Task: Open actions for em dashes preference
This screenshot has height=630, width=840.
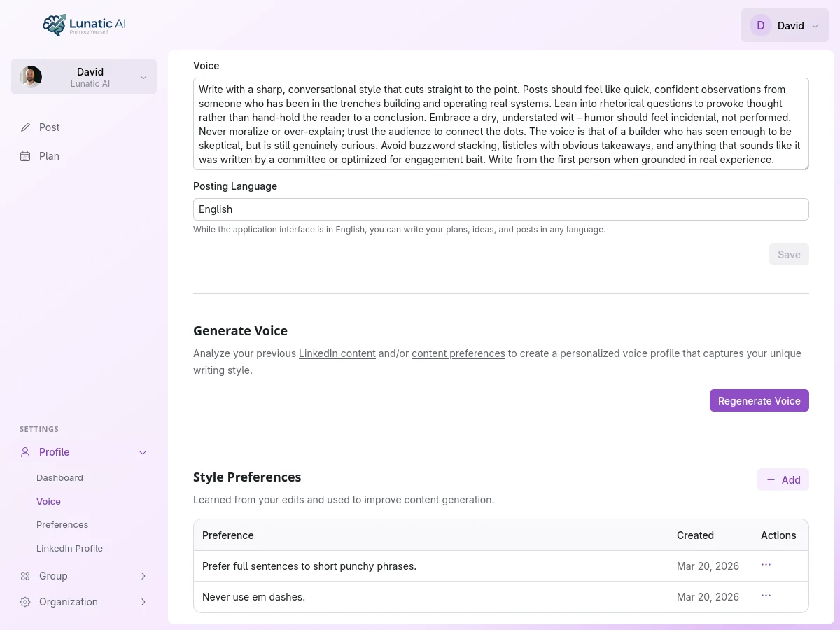Action: pyautogui.click(x=766, y=596)
